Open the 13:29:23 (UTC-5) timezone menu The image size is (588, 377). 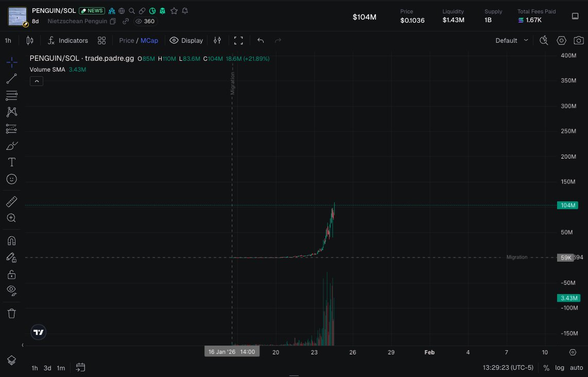pyautogui.click(x=508, y=368)
